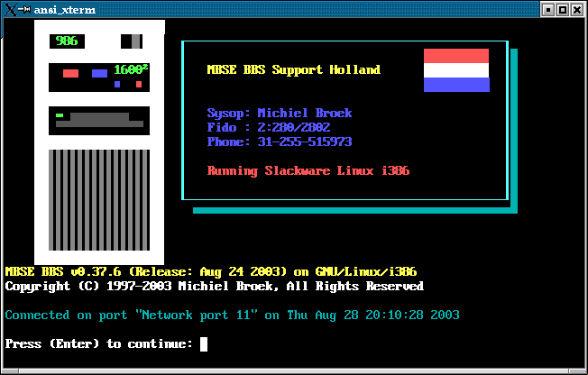Click the green 1600 readout on tower
The width and height of the screenshot is (588, 375).
click(x=131, y=69)
